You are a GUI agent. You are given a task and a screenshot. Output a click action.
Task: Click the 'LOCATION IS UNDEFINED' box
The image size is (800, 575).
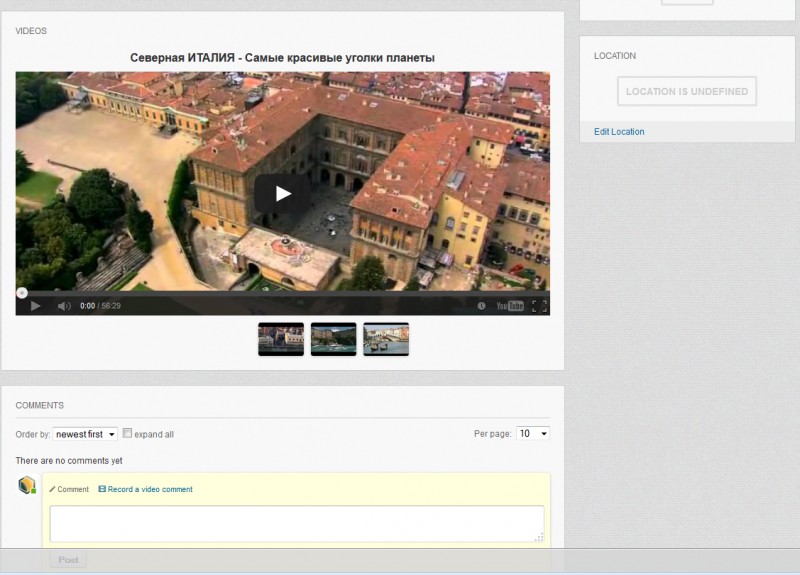point(687,91)
